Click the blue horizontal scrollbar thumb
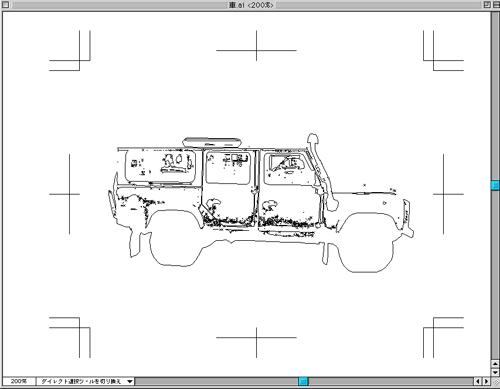500x389 pixels. [303, 381]
